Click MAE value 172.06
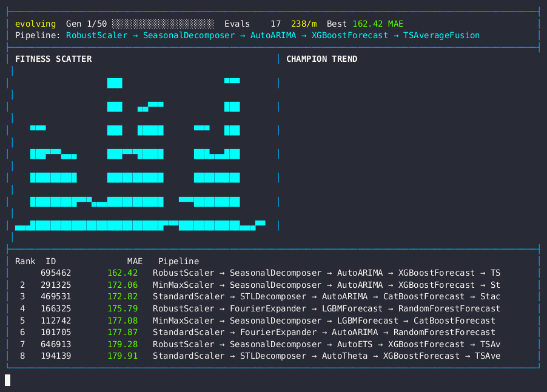 (122, 285)
